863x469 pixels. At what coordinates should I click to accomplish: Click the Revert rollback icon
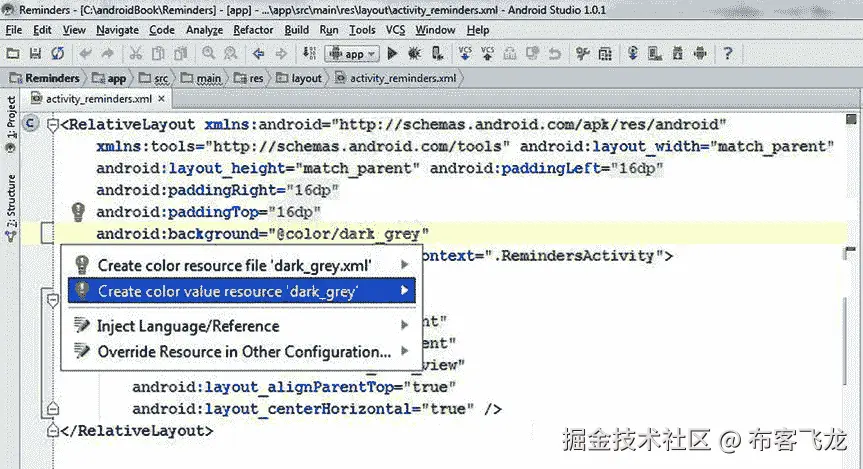555,53
